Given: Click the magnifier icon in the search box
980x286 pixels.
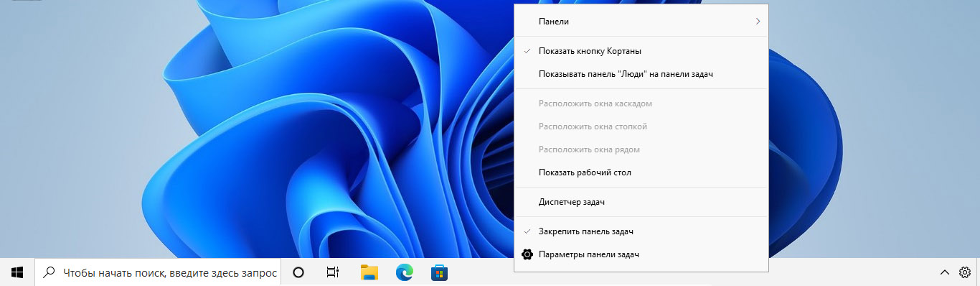Looking at the screenshot, I should 50,272.
